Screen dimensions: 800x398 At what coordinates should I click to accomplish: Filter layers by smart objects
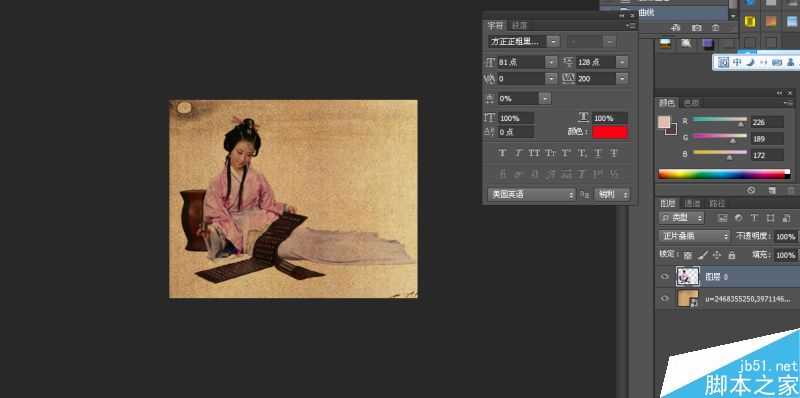[x=786, y=218]
